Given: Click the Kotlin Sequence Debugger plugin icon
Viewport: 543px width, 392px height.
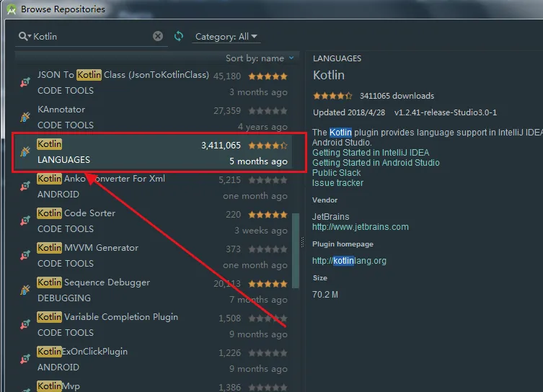Looking at the screenshot, I should [x=25, y=290].
